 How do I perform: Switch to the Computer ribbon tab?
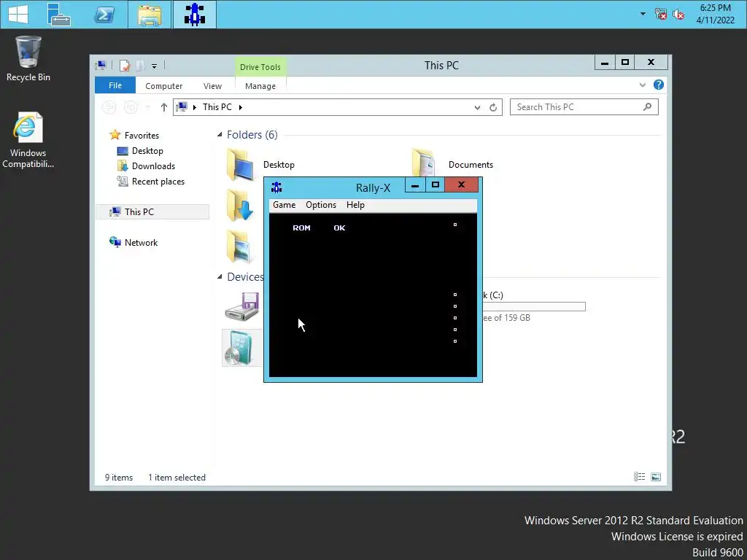(x=164, y=86)
